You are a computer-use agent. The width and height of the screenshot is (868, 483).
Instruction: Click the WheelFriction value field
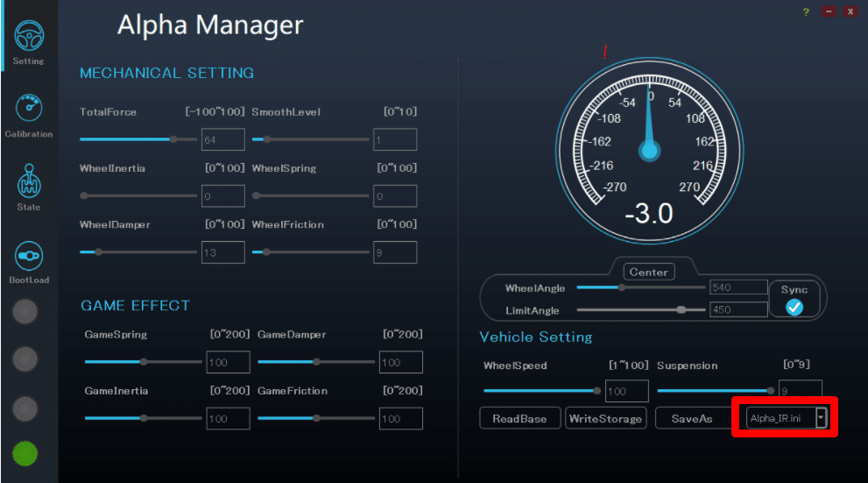click(395, 252)
